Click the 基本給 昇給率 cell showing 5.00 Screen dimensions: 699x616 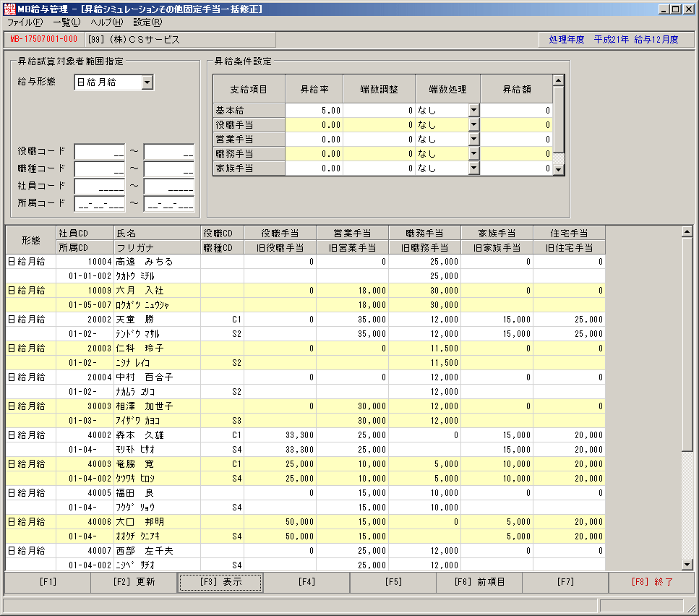[314, 110]
